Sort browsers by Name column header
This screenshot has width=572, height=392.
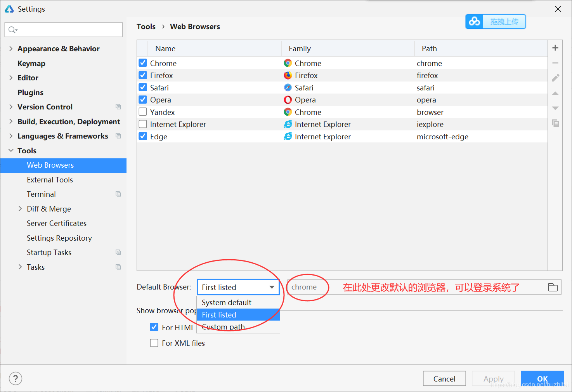point(215,49)
